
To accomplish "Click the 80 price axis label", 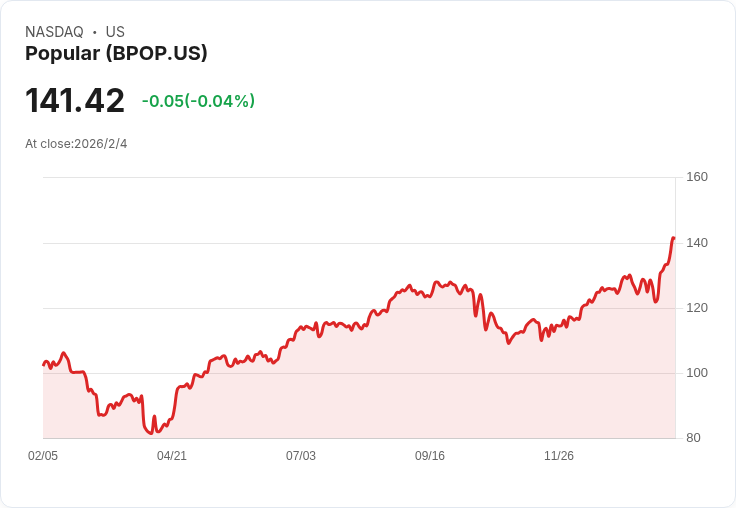I will point(694,438).
